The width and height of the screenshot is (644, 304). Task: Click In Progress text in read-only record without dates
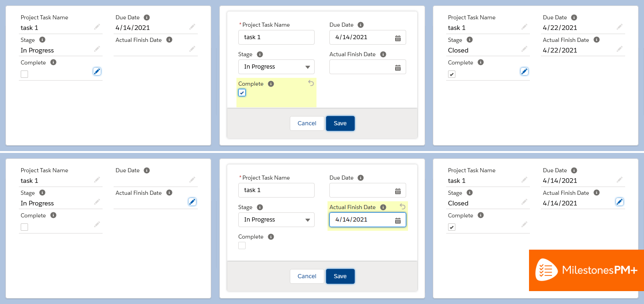pyautogui.click(x=37, y=203)
